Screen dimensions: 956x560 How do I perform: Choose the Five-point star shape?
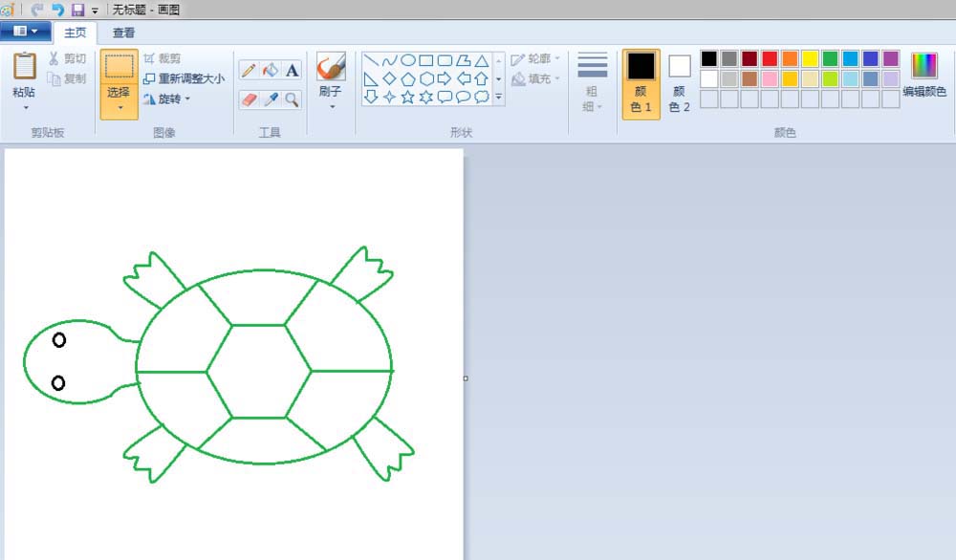[x=408, y=97]
